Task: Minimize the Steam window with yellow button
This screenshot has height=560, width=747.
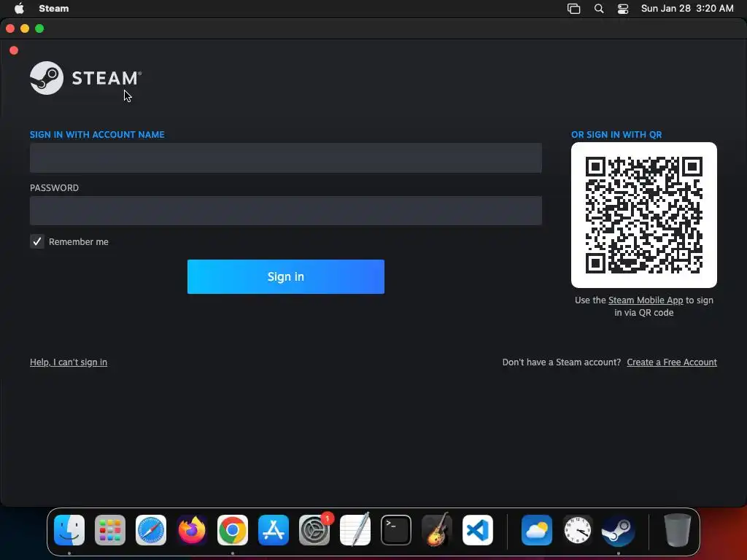Action: (x=25, y=28)
